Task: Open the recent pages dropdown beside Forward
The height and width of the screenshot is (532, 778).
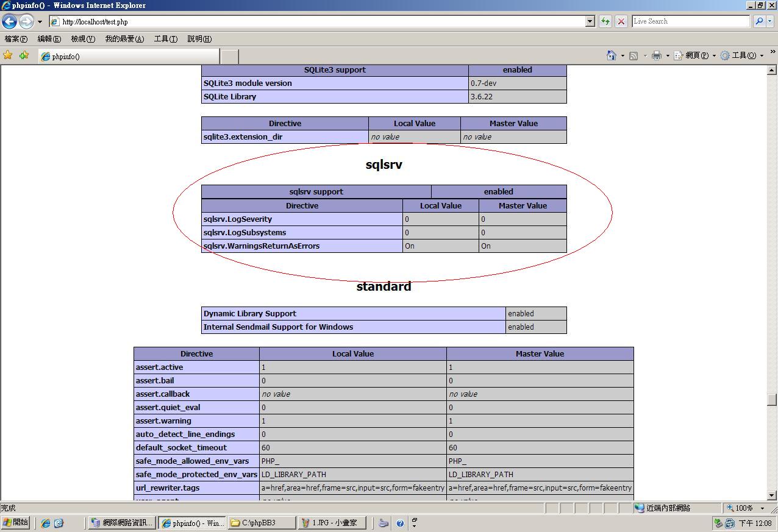Action: point(40,21)
